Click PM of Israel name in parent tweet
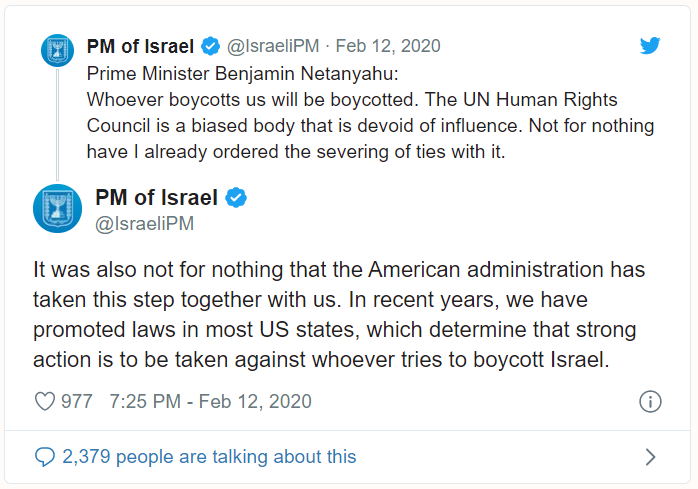The image size is (698, 489). 140,46
